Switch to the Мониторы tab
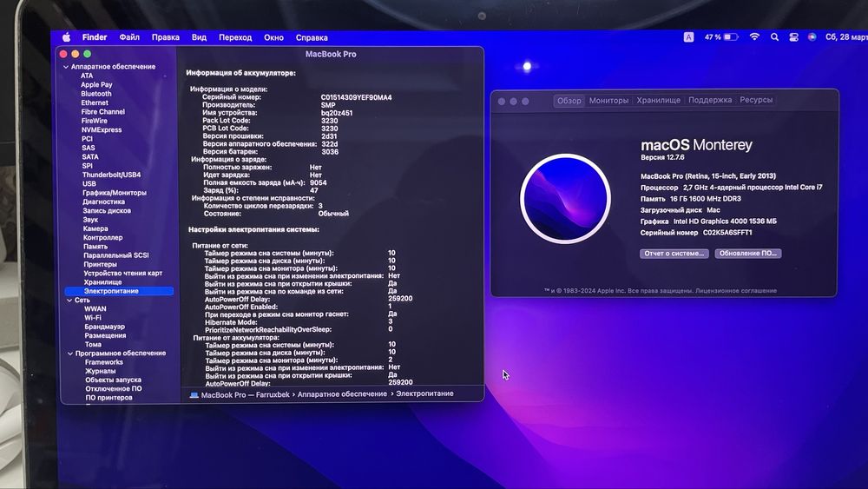 pyautogui.click(x=608, y=100)
